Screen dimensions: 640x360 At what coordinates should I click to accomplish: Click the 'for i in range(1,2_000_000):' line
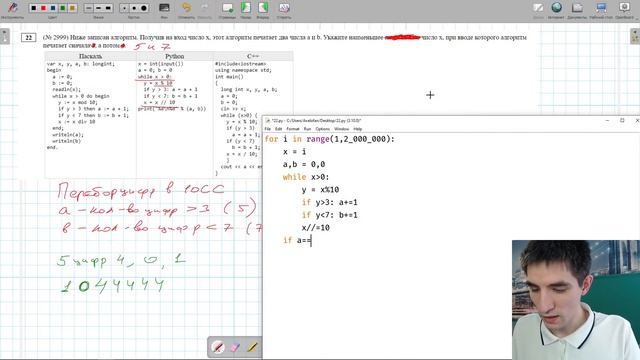click(329, 139)
